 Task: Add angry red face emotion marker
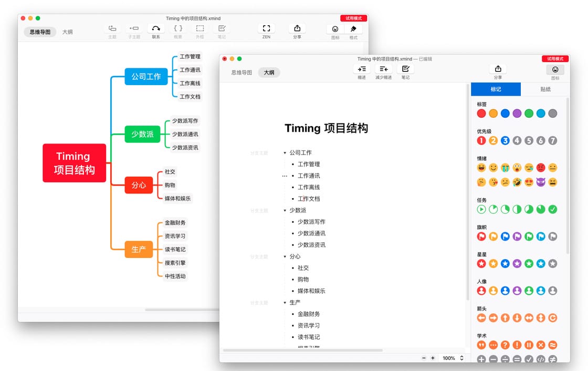(541, 168)
